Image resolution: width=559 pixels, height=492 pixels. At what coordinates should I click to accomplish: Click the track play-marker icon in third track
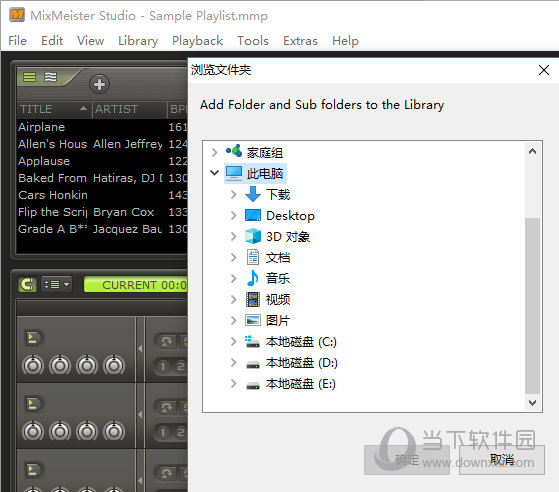(x=33, y=470)
